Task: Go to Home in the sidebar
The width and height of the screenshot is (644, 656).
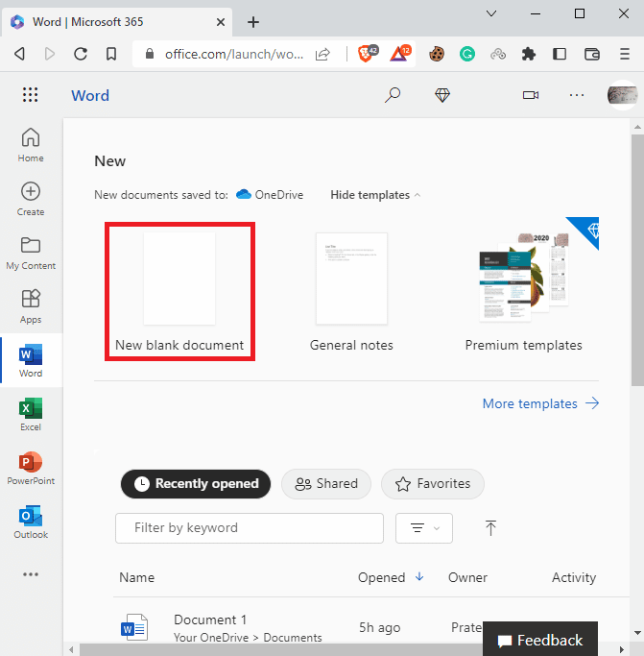Action: [x=31, y=145]
